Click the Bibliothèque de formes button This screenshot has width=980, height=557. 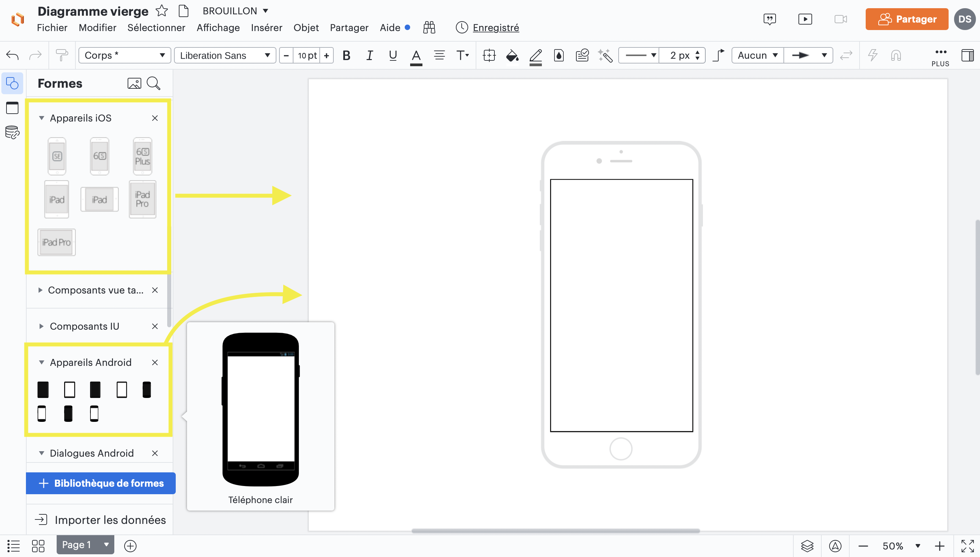click(x=101, y=483)
